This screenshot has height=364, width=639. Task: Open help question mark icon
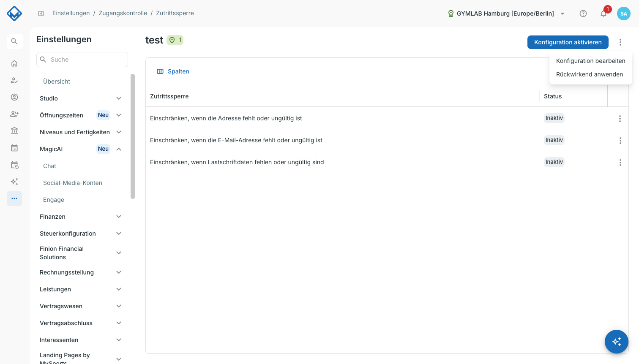583,14
